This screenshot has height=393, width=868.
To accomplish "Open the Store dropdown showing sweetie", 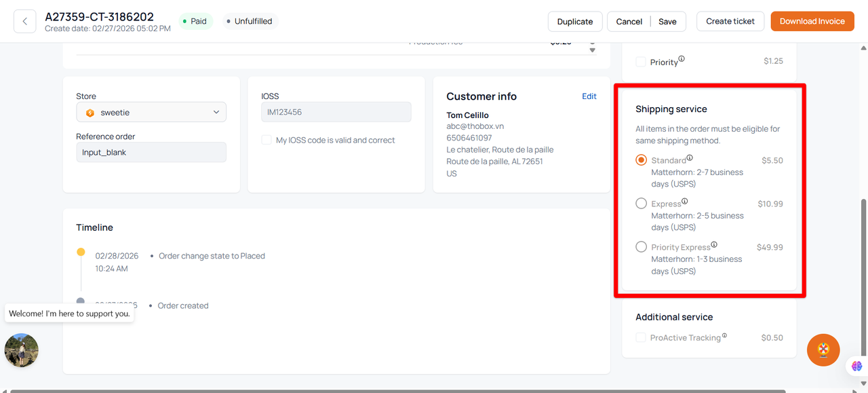I will point(151,112).
